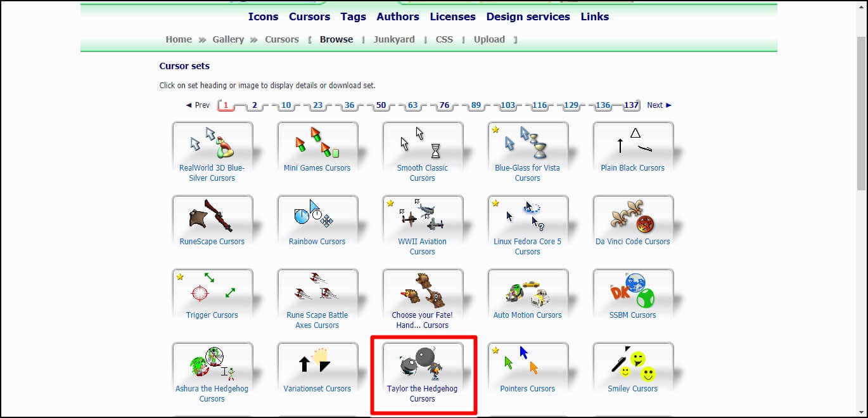The width and height of the screenshot is (868, 418).
Task: Click the SSBM Cursors title link
Action: [x=633, y=315]
